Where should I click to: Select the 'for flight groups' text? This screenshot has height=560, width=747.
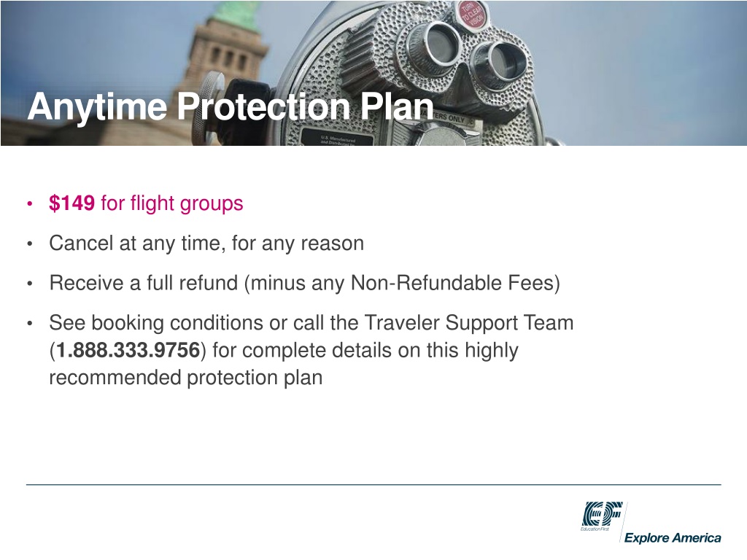tap(171, 203)
